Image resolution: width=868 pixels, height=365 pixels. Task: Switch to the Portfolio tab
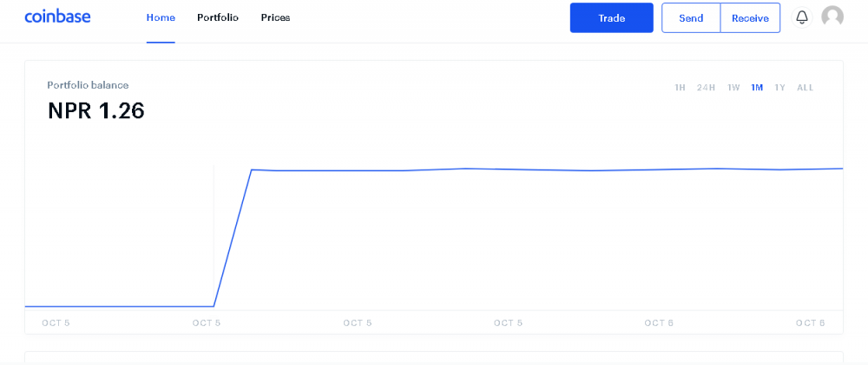[218, 18]
